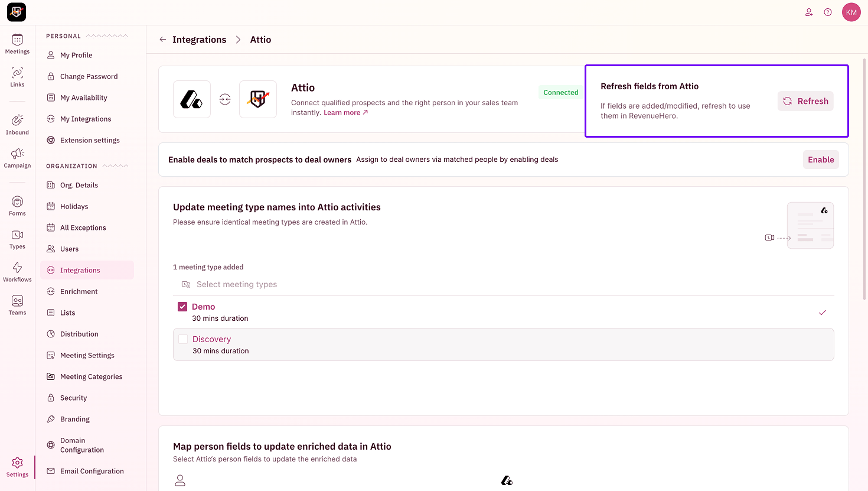Screen dimensions: 868x491
Task: Click the Attio logo tile
Action: tap(192, 99)
